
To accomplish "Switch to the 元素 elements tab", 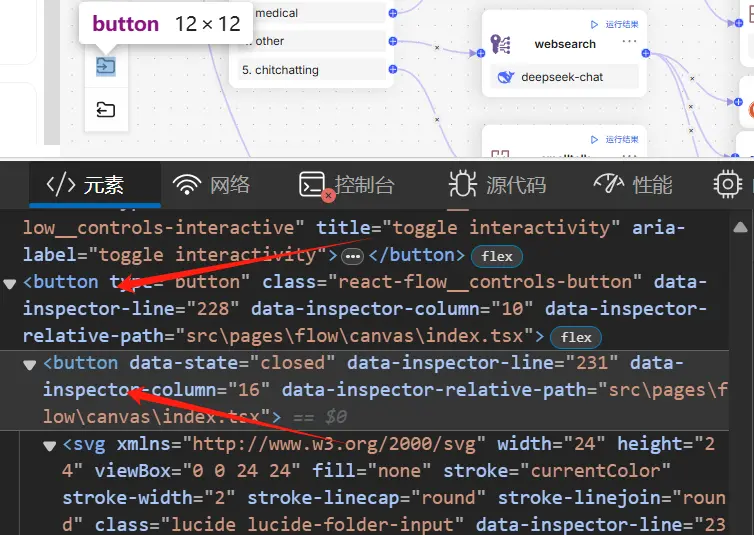I will [95, 185].
